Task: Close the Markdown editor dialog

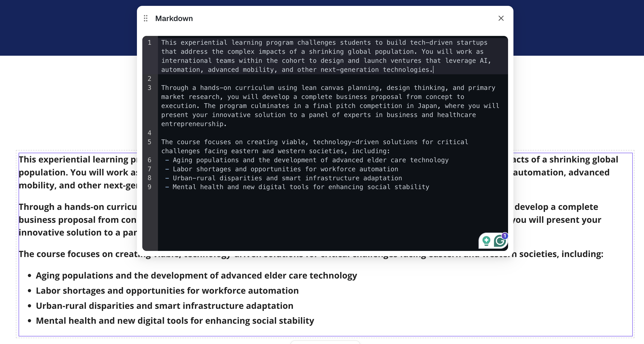Action: click(x=501, y=18)
